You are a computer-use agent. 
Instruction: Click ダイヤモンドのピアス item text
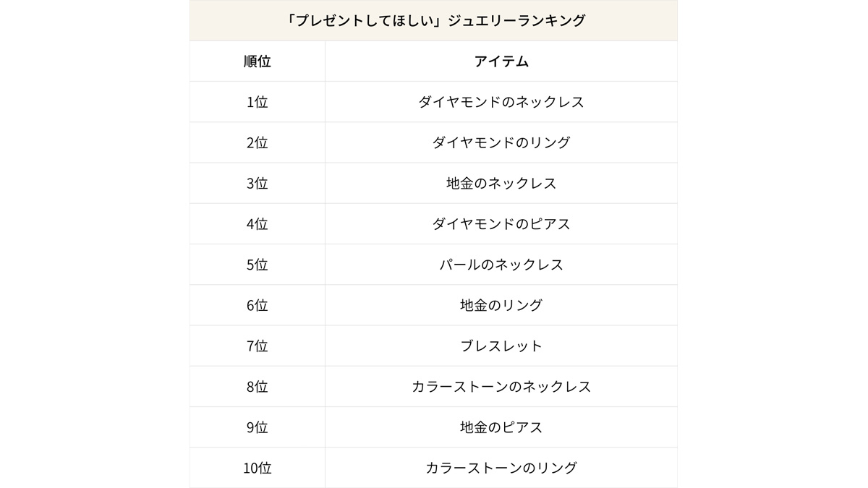click(501, 224)
